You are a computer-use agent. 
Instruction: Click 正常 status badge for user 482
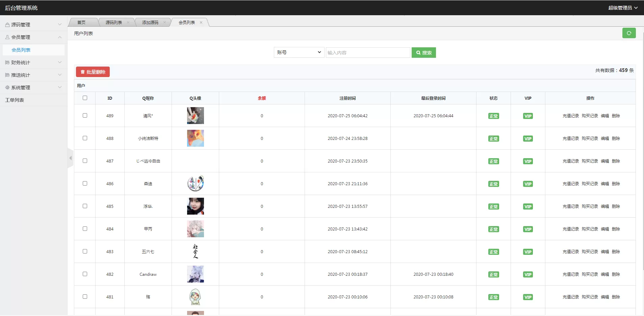(494, 274)
